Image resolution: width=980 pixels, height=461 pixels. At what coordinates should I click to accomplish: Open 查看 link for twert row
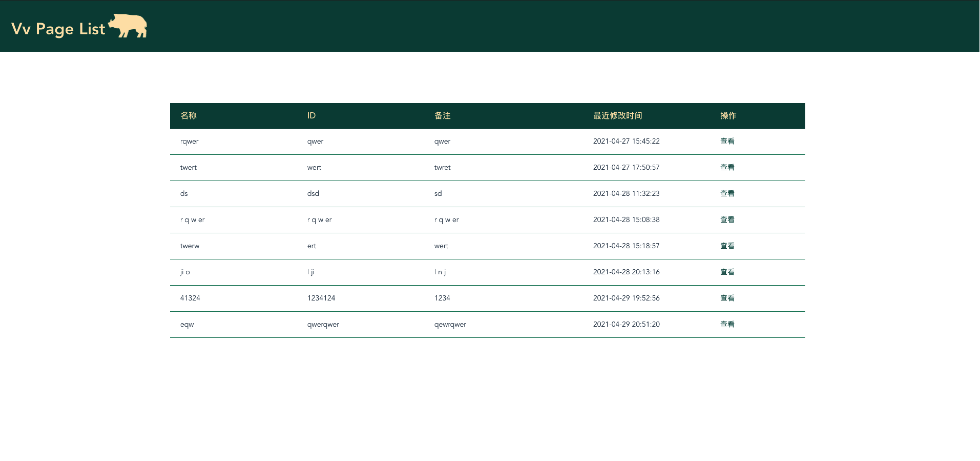pyautogui.click(x=727, y=167)
